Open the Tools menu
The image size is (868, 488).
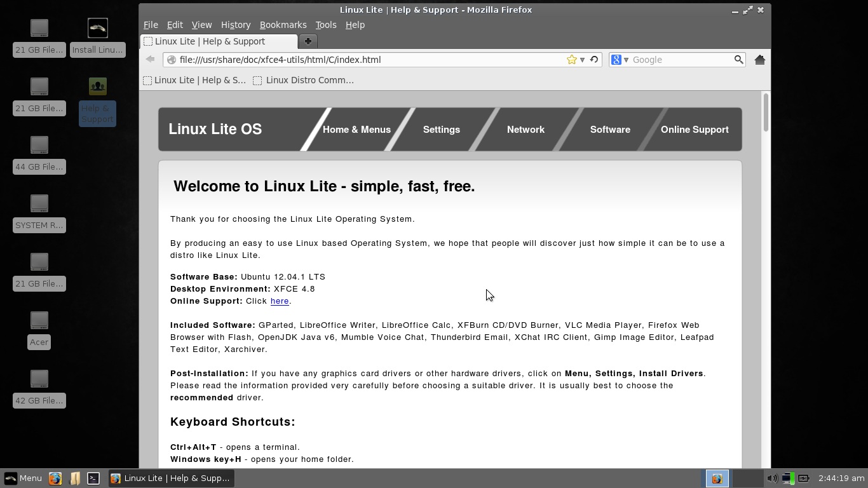pos(326,25)
